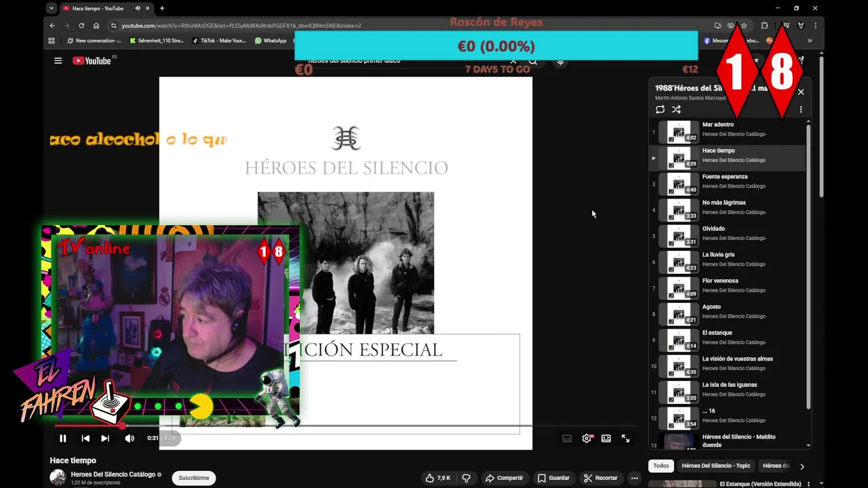Viewport: 868px width, 488px height.
Task: Click the Compartir share button
Action: pyautogui.click(x=504, y=478)
